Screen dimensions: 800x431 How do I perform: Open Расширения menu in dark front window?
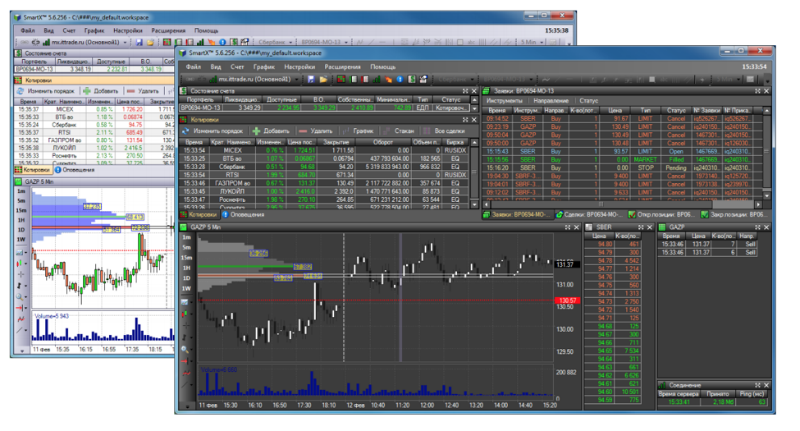(x=342, y=67)
